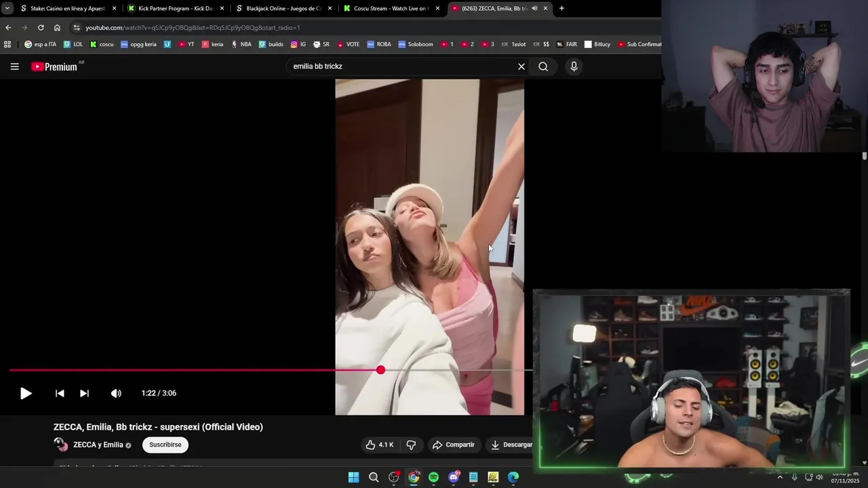Open Discord from the taskbar

454,477
